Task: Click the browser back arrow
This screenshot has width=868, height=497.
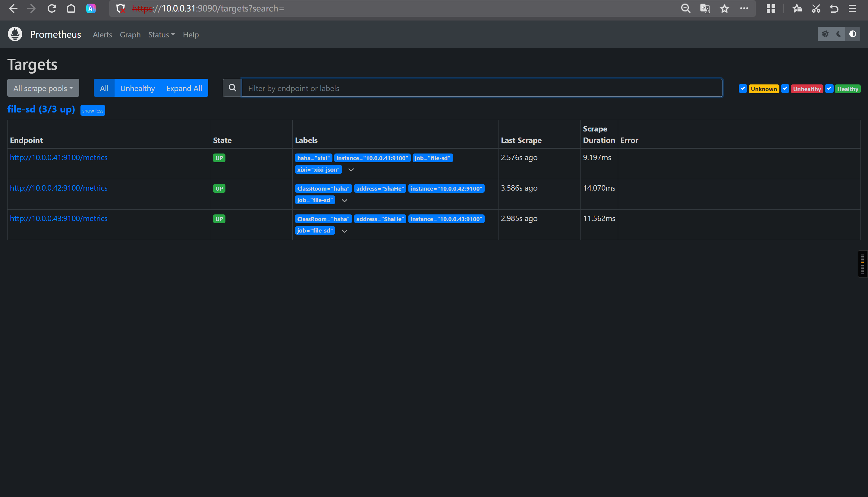Action: click(13, 8)
